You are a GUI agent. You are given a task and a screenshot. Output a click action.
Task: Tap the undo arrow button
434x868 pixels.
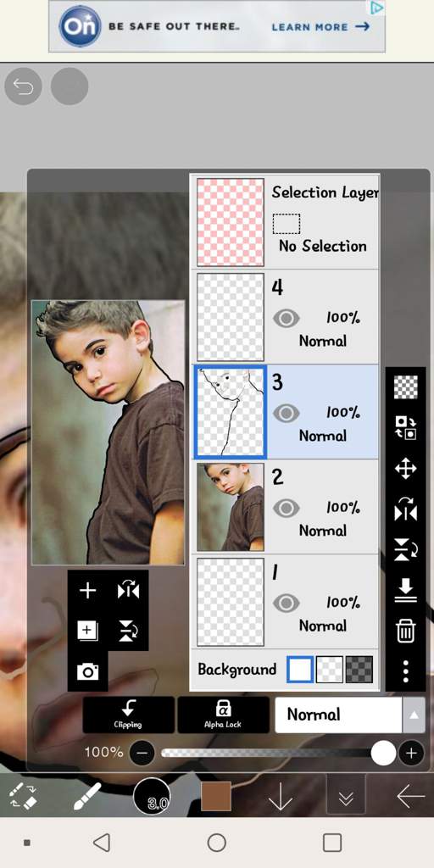click(x=23, y=86)
